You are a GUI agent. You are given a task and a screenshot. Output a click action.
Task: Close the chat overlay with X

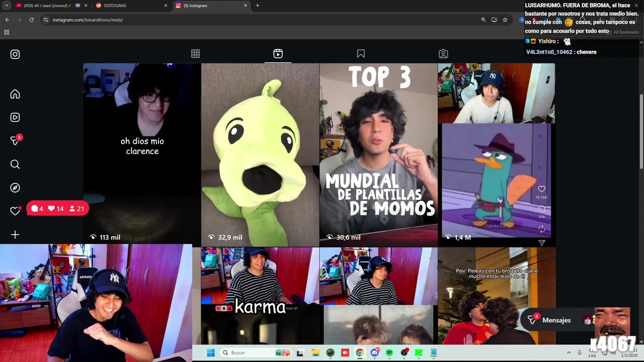(x=636, y=5)
